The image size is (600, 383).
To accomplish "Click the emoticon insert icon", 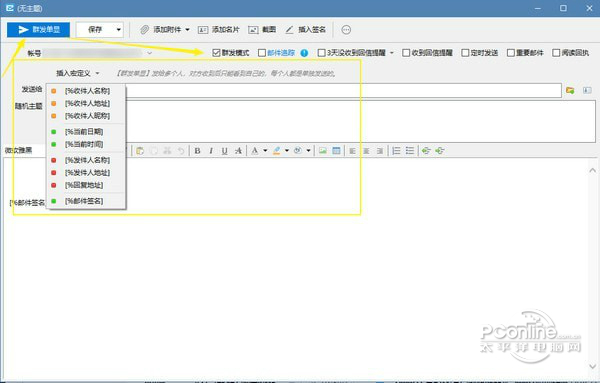I will [298, 151].
